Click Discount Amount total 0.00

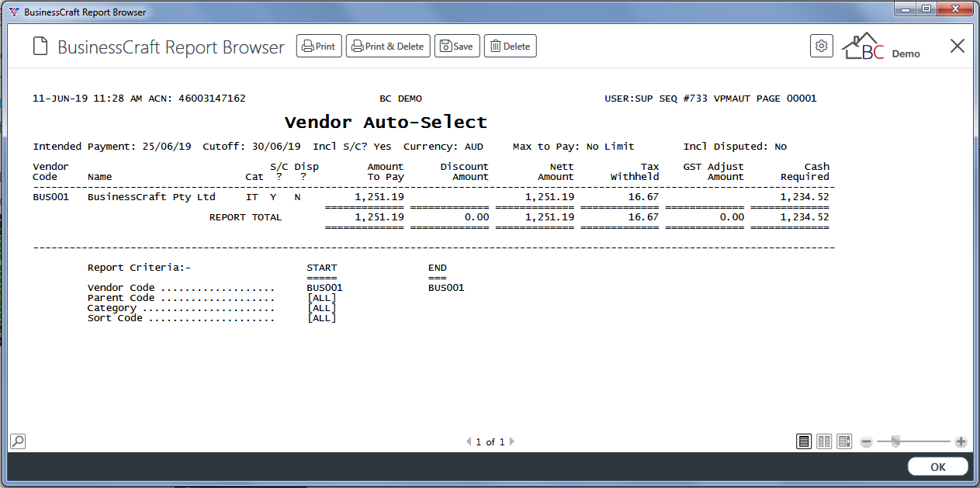tap(476, 217)
